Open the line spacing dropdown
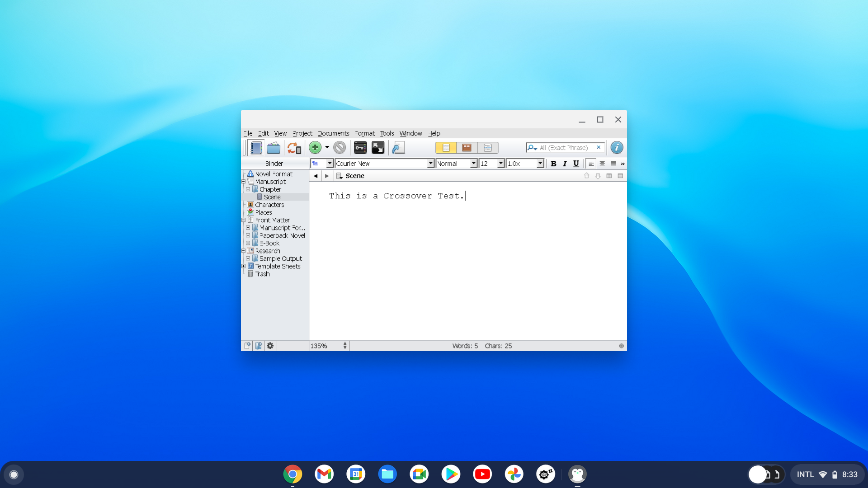Viewport: 868px width, 488px height. (x=540, y=164)
